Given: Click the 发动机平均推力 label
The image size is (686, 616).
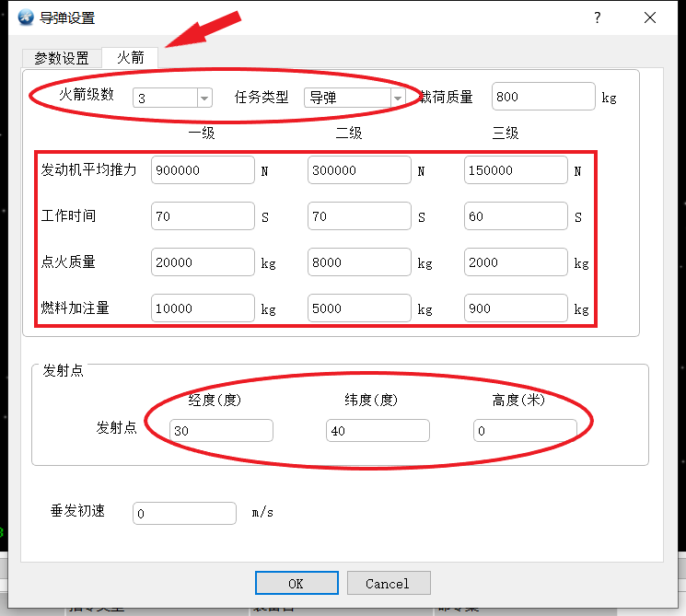Looking at the screenshot, I should click(x=88, y=169).
